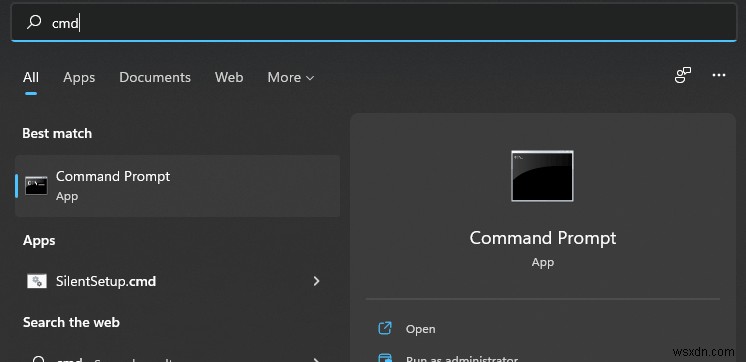The height and width of the screenshot is (362, 746).
Task: Click the Open external-link icon
Action: (384, 328)
